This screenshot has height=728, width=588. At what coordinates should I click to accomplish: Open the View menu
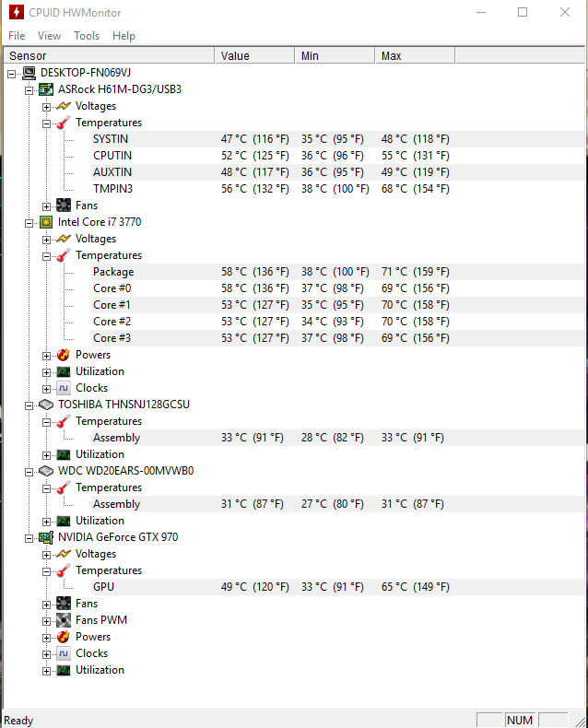(49, 36)
